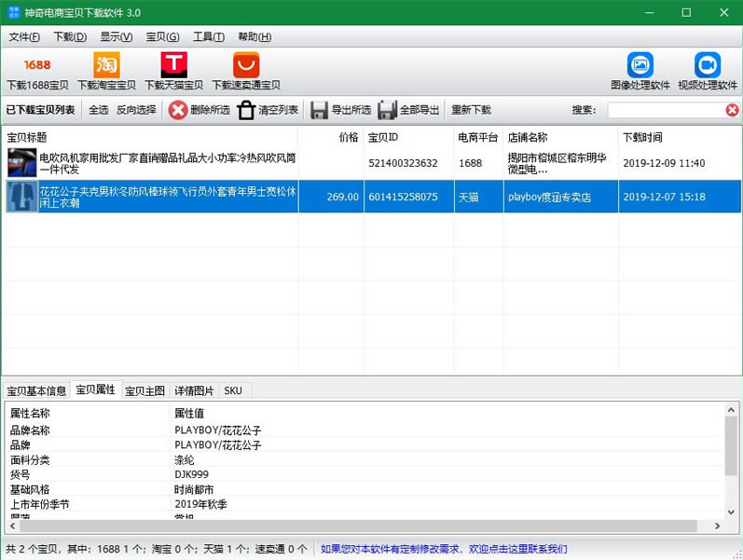Click the 反向选择 button
The width and height of the screenshot is (743, 560).
coord(136,110)
